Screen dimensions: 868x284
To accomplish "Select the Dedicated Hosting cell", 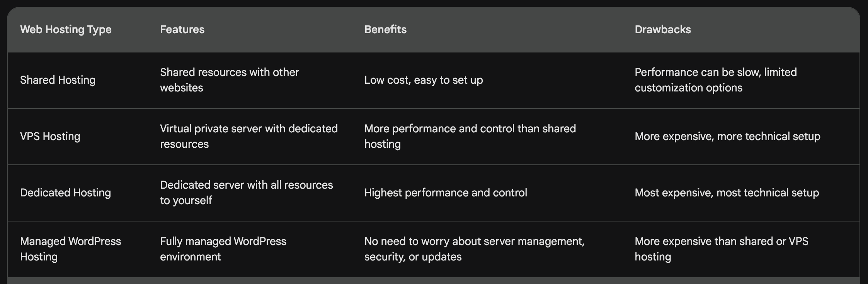I will click(65, 193).
